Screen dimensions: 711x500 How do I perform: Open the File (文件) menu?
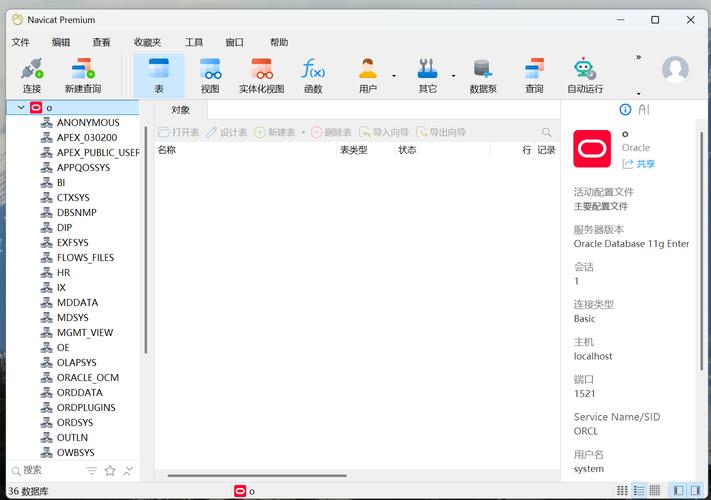(20, 42)
